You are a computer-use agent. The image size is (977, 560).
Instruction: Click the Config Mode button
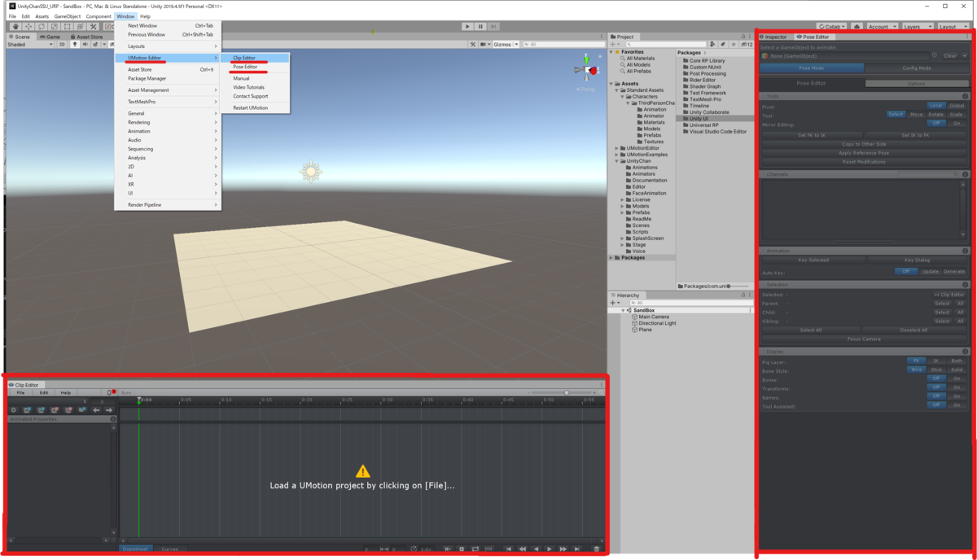pyautogui.click(x=916, y=68)
